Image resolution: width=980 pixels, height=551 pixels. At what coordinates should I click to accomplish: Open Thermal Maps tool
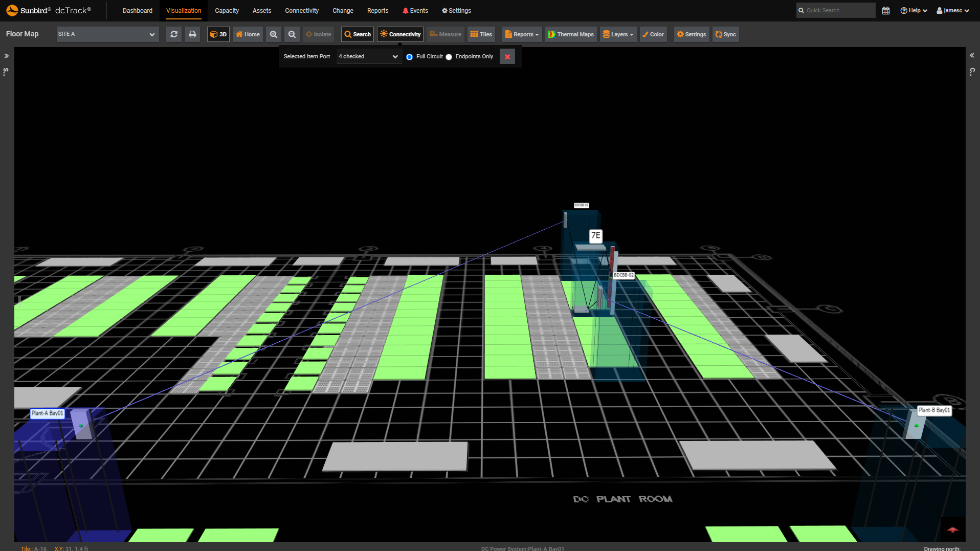571,34
